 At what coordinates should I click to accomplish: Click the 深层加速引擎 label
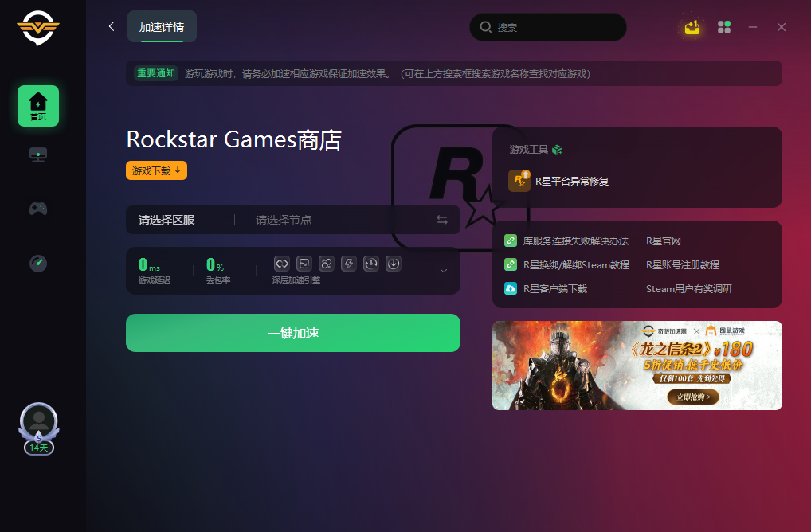tap(296, 280)
